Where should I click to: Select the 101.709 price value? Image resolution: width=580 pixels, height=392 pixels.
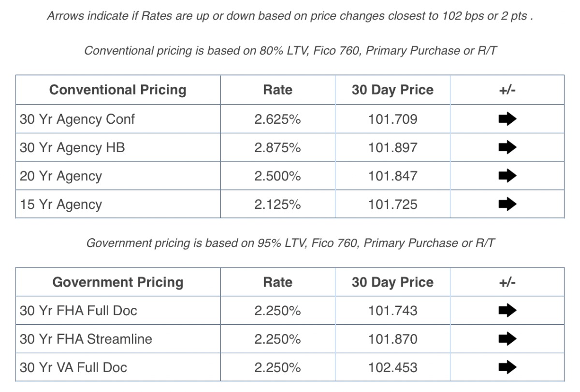pyautogui.click(x=392, y=119)
